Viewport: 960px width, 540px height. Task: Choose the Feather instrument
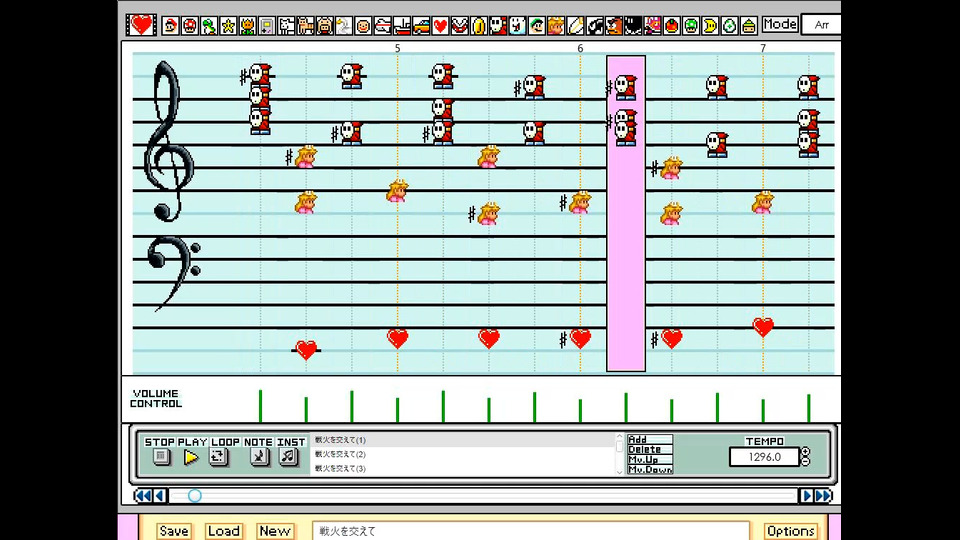[576, 26]
